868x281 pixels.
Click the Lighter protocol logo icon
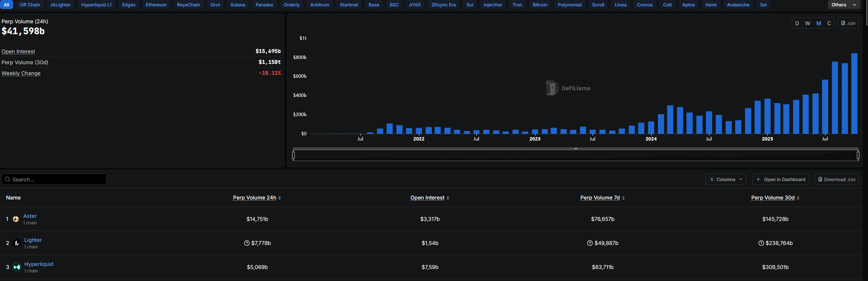click(17, 243)
